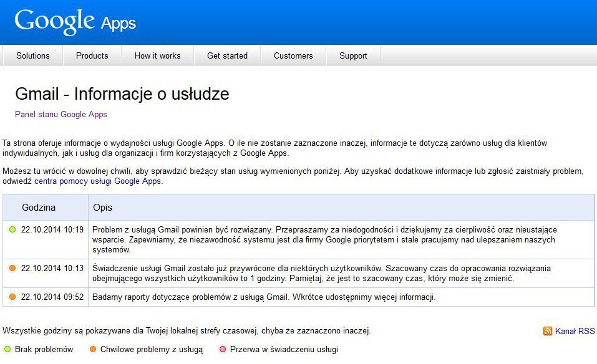
Task: Click heading 'Gmail - Informacje o usłudze'
Action: [122, 93]
